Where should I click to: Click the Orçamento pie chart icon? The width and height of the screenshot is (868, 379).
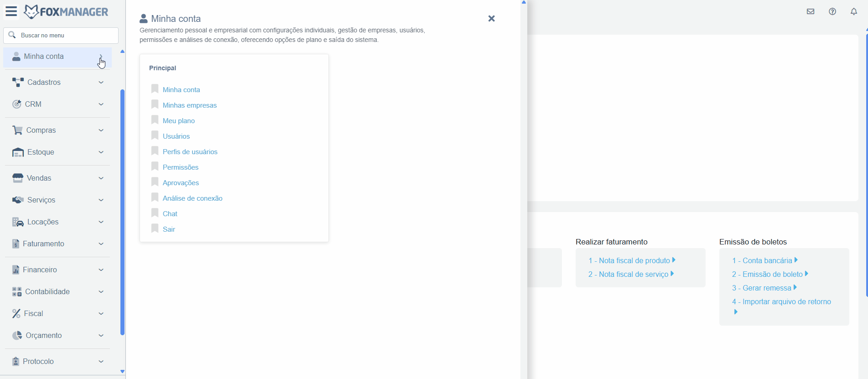pyautogui.click(x=17, y=336)
